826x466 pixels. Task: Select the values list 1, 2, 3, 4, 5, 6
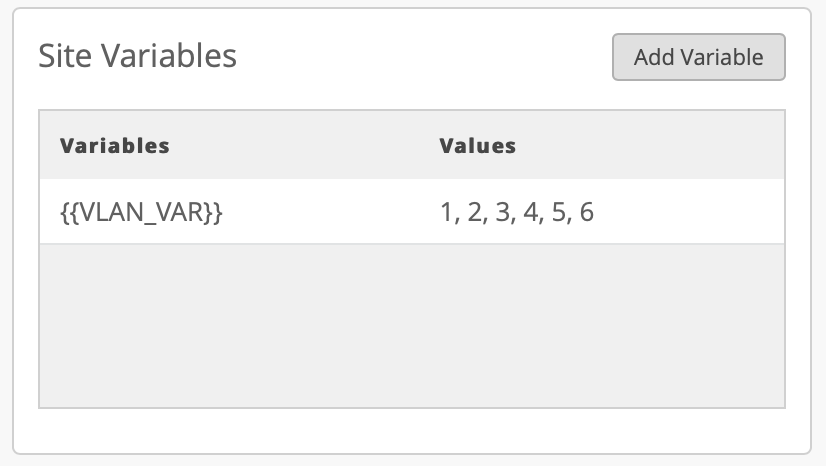pos(517,212)
